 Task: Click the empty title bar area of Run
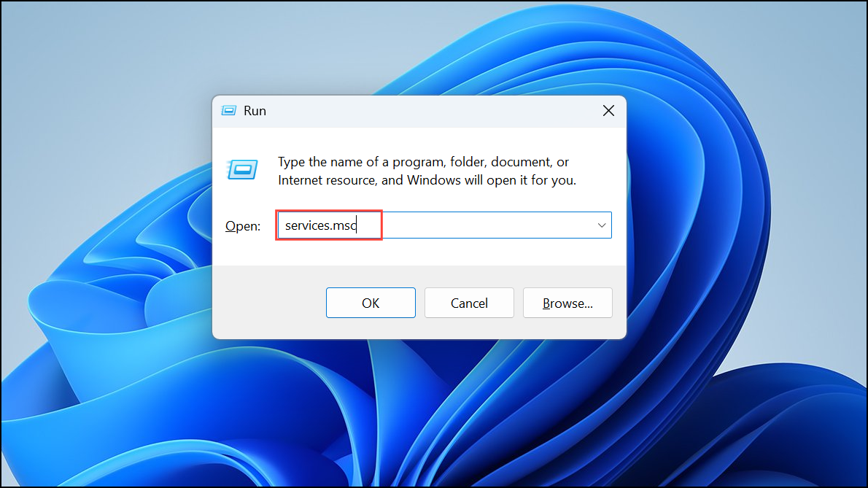[432, 111]
